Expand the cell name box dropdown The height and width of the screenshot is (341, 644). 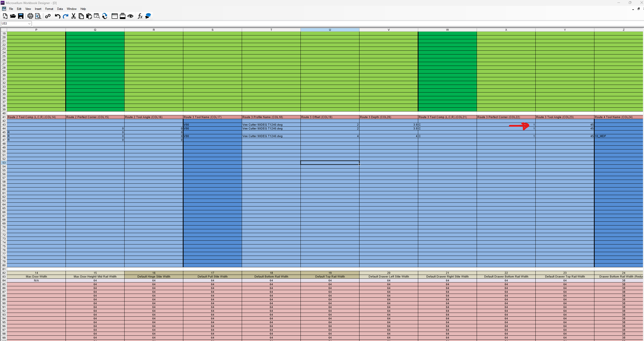(29, 24)
